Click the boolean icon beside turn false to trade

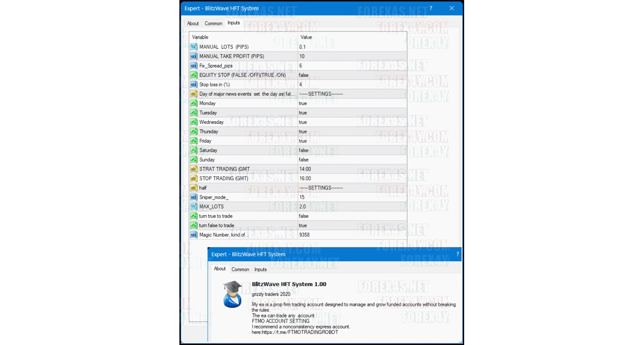pyautogui.click(x=193, y=225)
